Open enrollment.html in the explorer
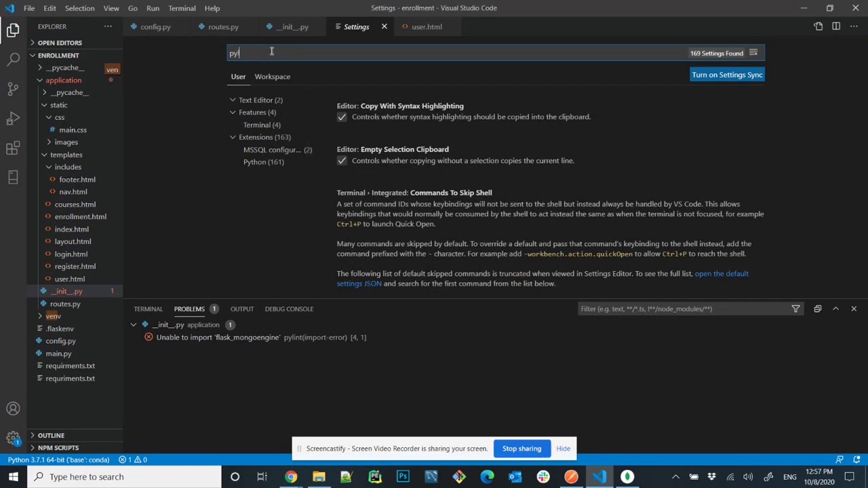 [x=80, y=217]
